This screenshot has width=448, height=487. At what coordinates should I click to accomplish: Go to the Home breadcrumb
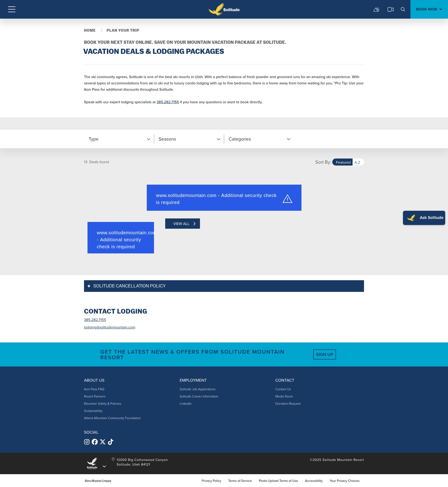[x=90, y=30]
